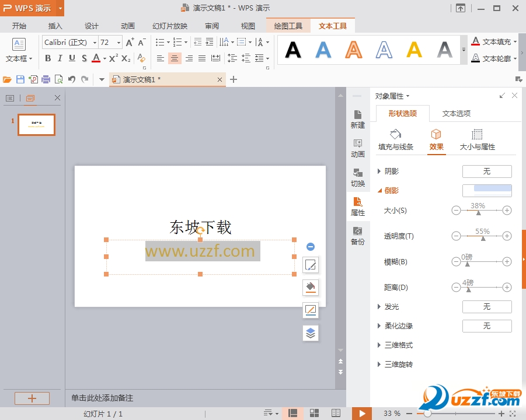Screen dimensions: 526x420
Task: Click the superscript X² icon
Action: coord(113,58)
